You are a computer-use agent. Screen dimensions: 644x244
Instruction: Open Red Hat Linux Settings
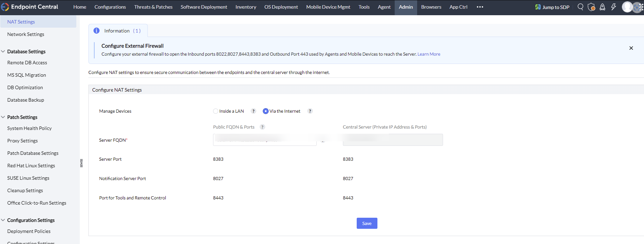31,166
